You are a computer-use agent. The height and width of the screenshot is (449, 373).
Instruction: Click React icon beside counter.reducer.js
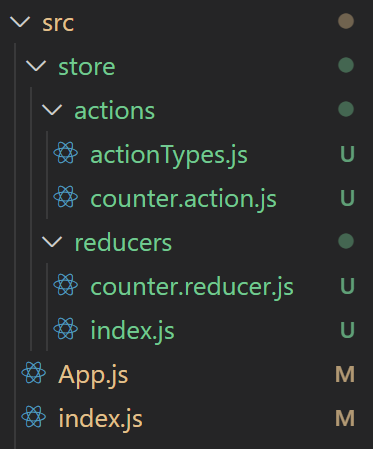(66, 285)
